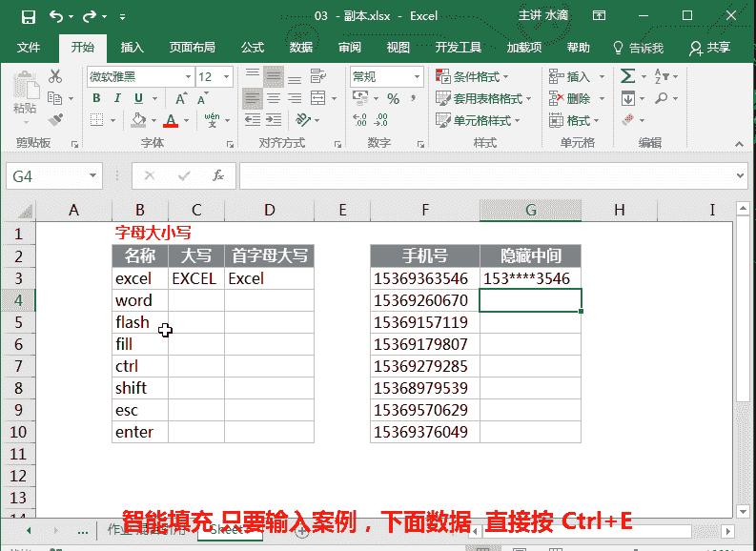Switch to the 插入 ribbon tab
Screen dimensions: 756x551
[133, 48]
